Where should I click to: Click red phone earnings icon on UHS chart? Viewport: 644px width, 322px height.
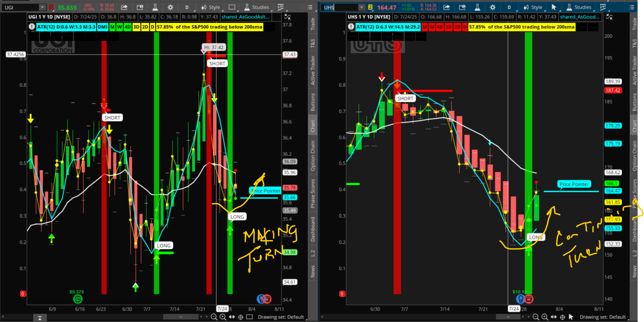(x=529, y=299)
